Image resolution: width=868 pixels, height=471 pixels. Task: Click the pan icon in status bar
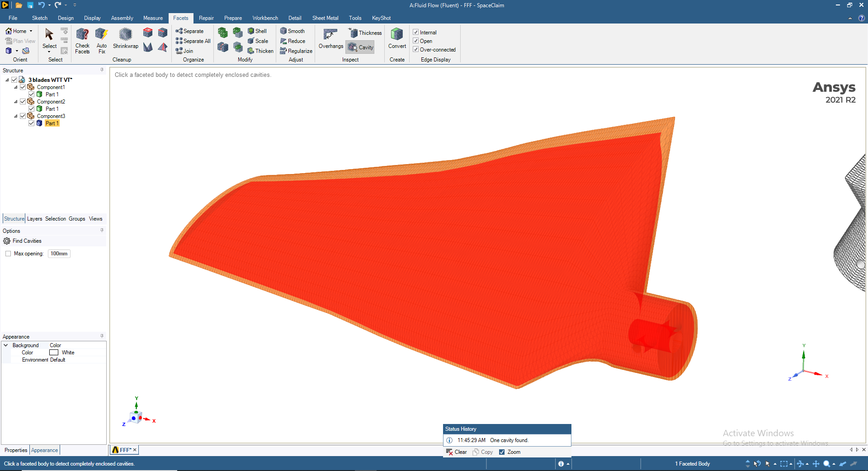(816, 464)
